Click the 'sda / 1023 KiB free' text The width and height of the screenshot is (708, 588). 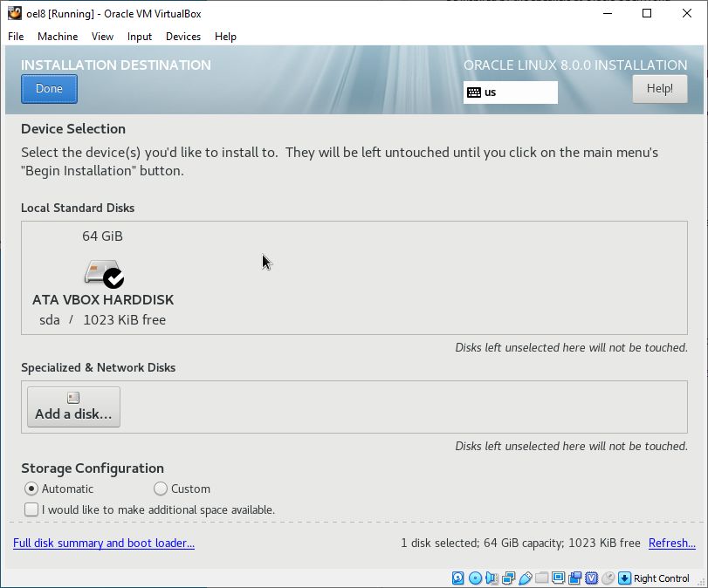pos(102,320)
